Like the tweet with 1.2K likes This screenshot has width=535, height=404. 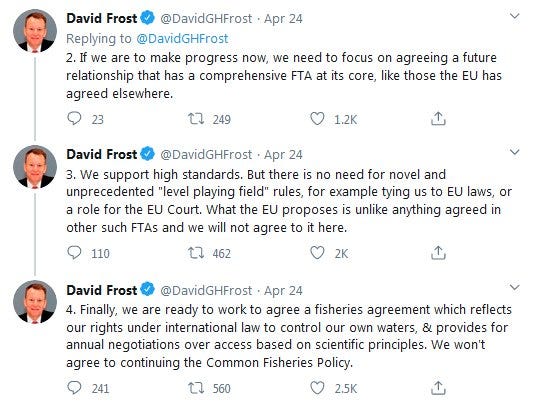(x=317, y=119)
